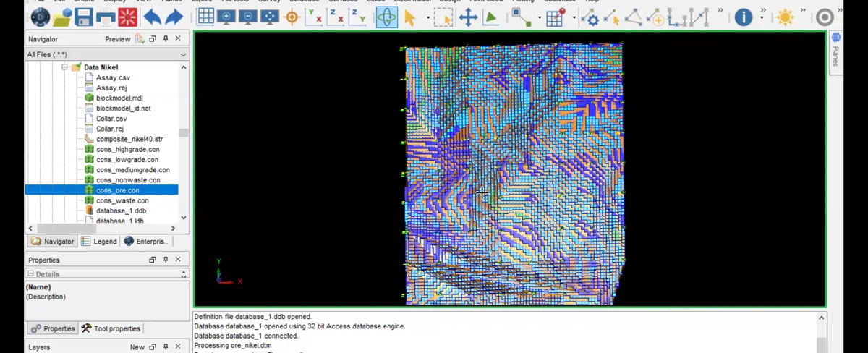This screenshot has width=868, height=353.
Task: Click the open file folder icon
Action: point(62,17)
